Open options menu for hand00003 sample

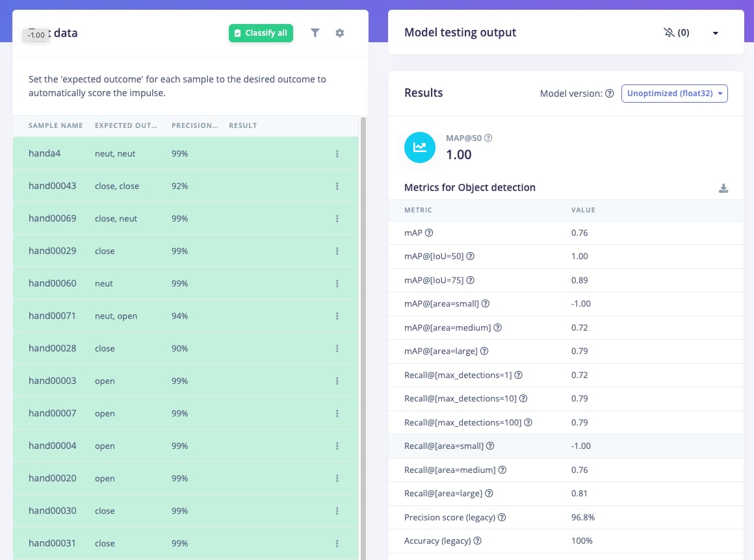[x=337, y=381]
